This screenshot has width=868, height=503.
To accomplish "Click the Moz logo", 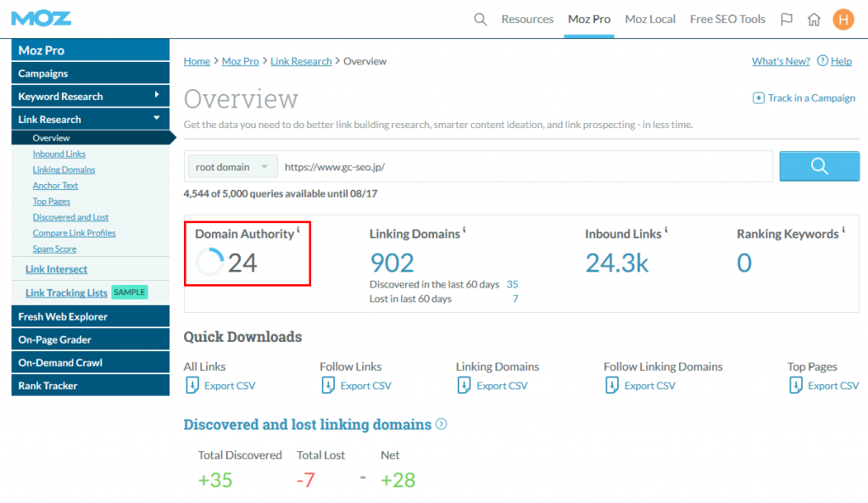I will [x=41, y=19].
